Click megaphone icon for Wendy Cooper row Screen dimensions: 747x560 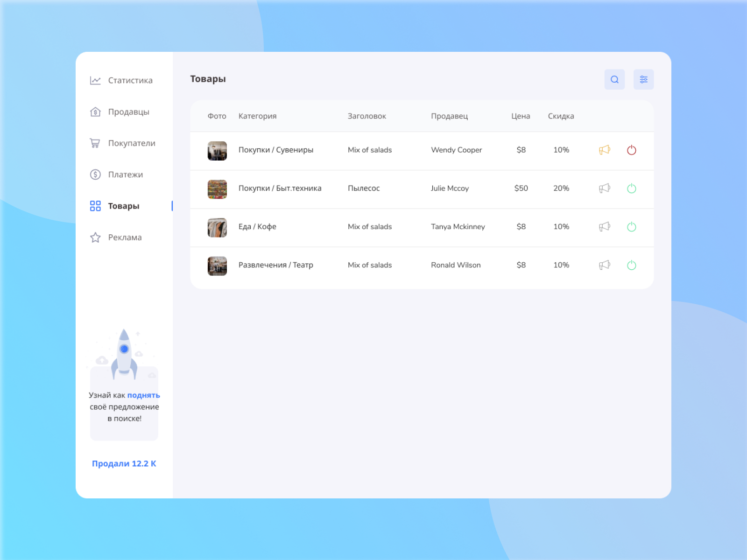click(605, 150)
